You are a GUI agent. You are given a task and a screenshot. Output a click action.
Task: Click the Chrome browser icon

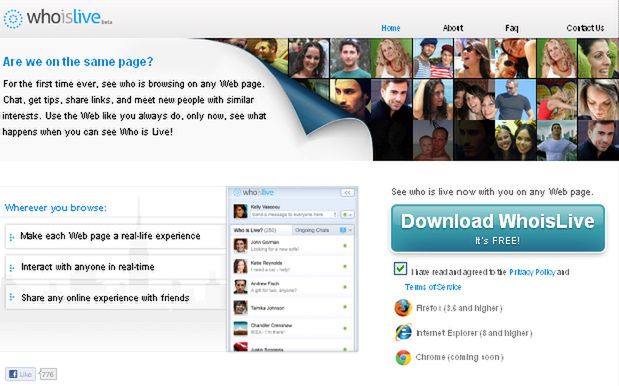403,357
